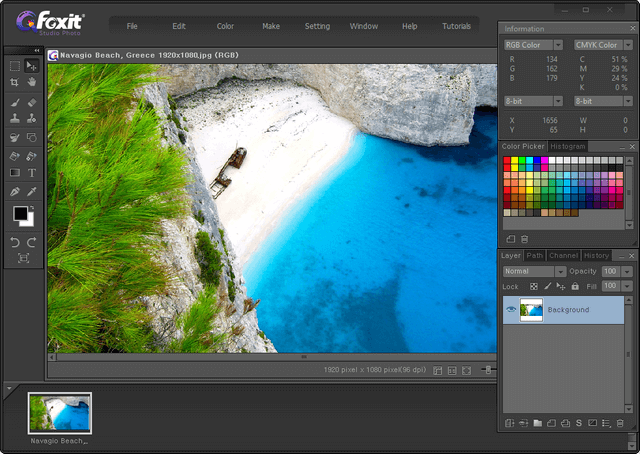Pick the Eraser tool in toolbox

(x=32, y=101)
